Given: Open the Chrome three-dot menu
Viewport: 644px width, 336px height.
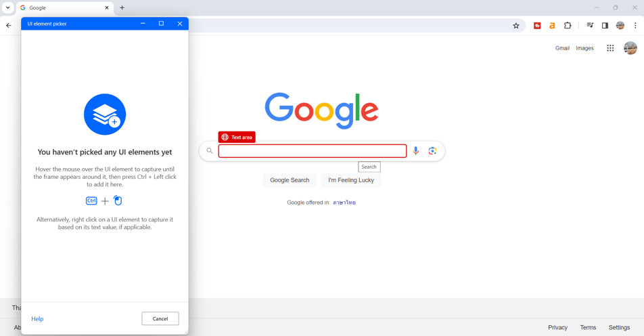Looking at the screenshot, I should coord(635,26).
